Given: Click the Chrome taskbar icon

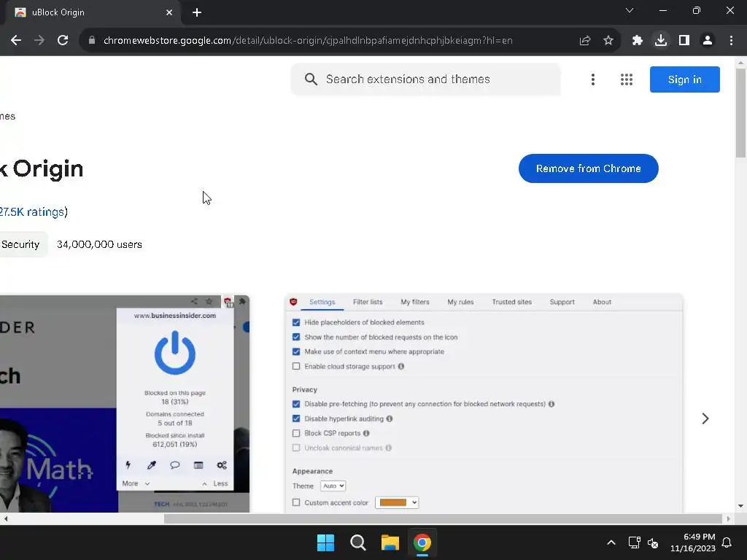Looking at the screenshot, I should (x=422, y=542).
